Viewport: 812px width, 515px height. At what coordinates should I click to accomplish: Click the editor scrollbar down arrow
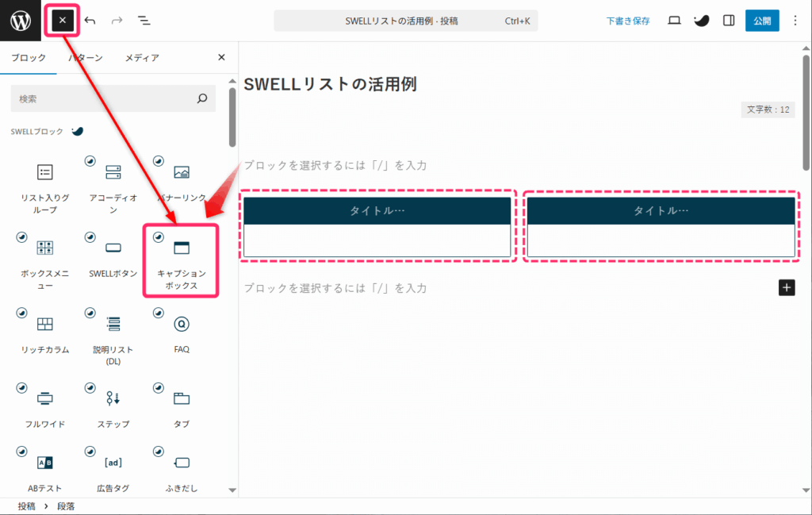tap(806, 490)
